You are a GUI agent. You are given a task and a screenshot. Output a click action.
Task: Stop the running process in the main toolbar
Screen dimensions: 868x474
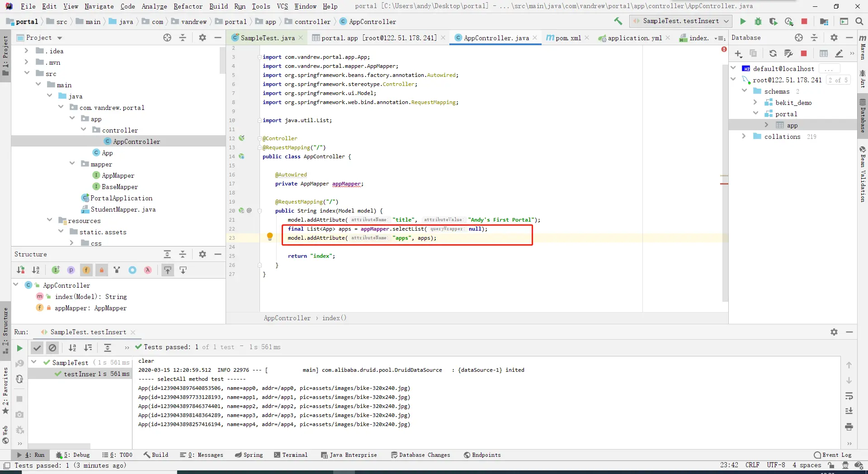pos(804,21)
